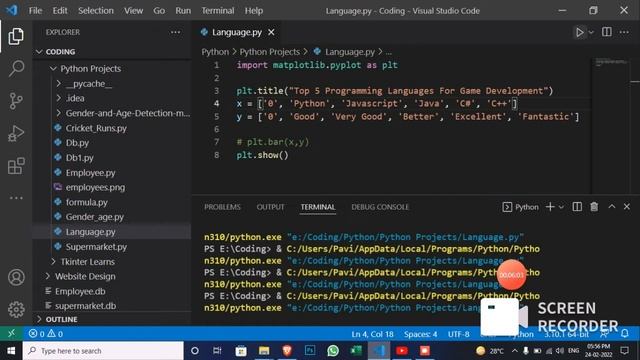
Task: Open the View menu
Action: pyautogui.click(x=133, y=11)
